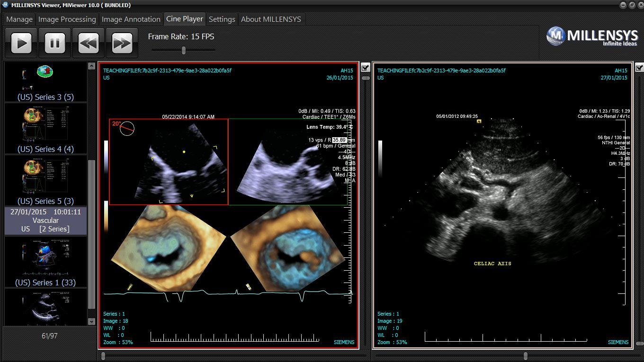Go to the Settings tab
This screenshot has height=362, width=644.
(222, 19)
